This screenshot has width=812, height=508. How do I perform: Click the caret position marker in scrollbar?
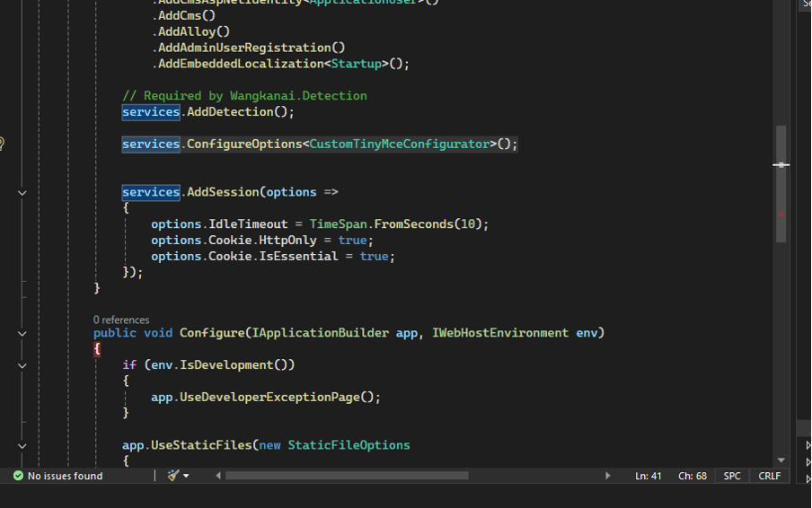[x=781, y=165]
